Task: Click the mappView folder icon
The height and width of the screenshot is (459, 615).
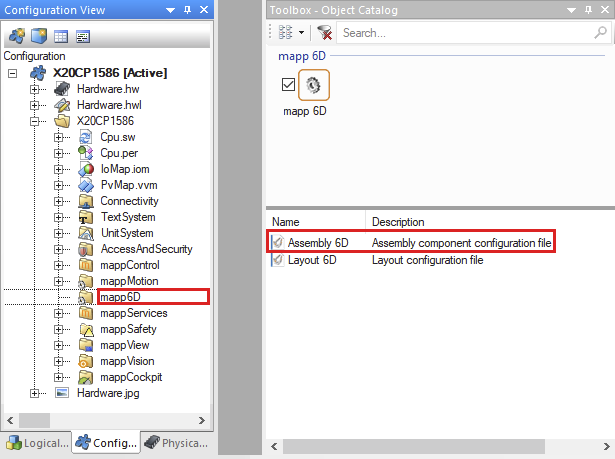Action: pyautogui.click(x=86, y=345)
